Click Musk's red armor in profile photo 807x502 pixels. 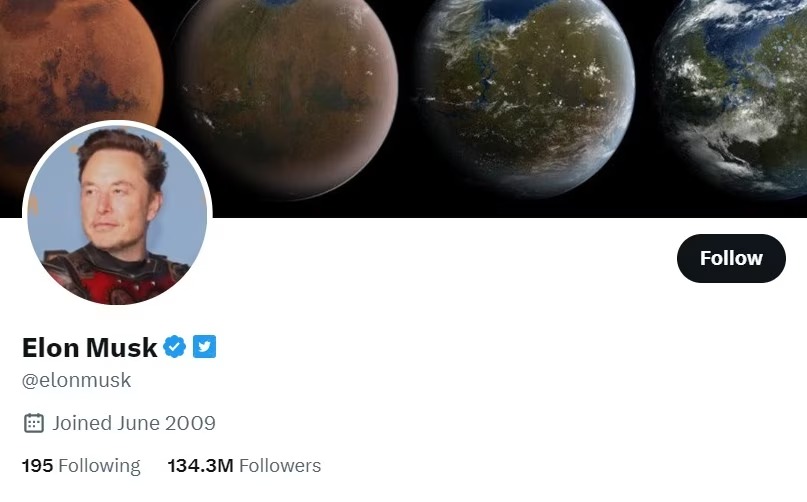pos(116,283)
